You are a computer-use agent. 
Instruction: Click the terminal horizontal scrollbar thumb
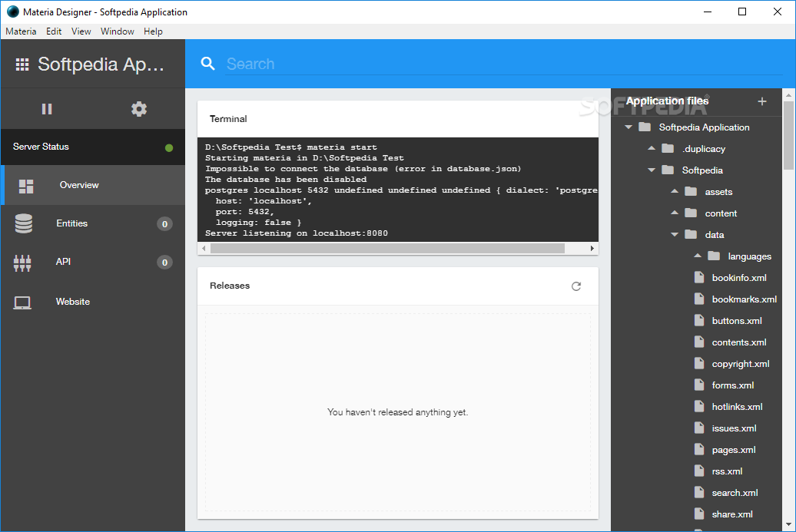click(387, 248)
